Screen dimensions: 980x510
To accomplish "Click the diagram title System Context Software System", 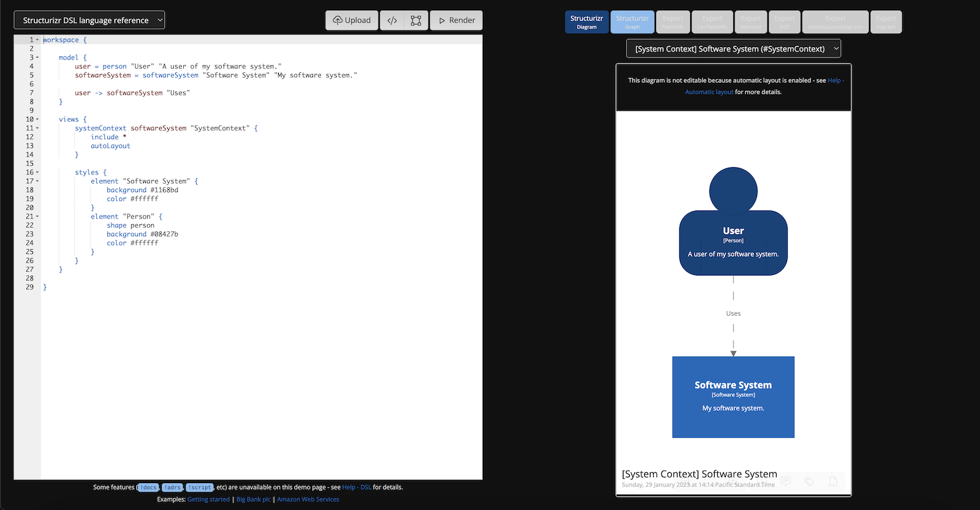I will tap(699, 474).
